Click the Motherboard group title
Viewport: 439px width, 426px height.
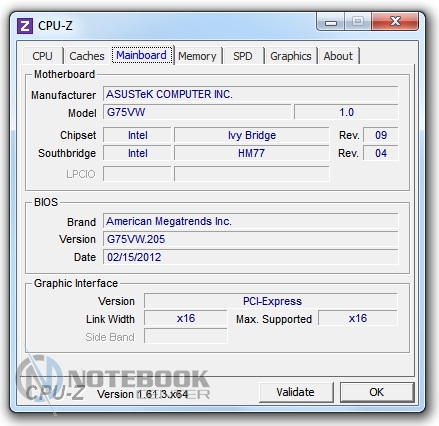[x=65, y=74]
